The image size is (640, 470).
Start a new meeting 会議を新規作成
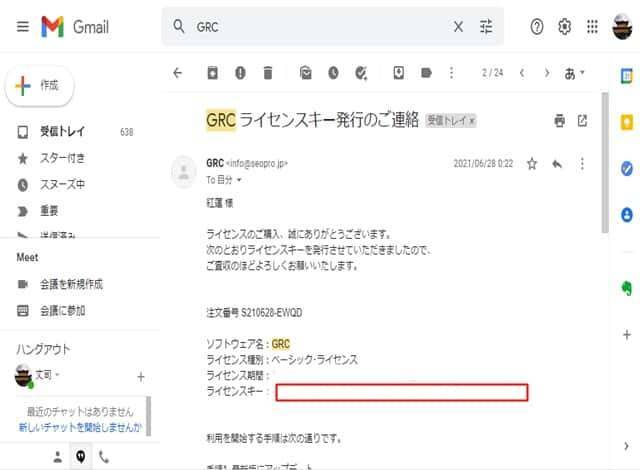tap(71, 284)
